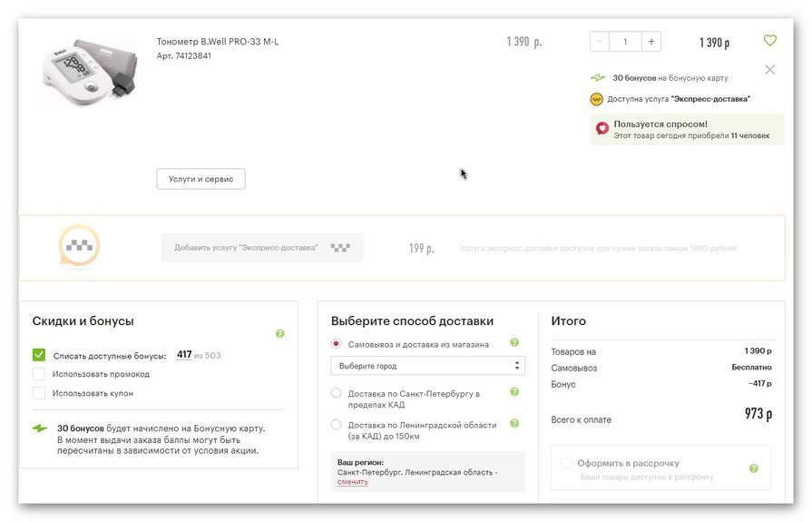
Task: Click the express delivery taxi icon
Action: pos(79,247)
